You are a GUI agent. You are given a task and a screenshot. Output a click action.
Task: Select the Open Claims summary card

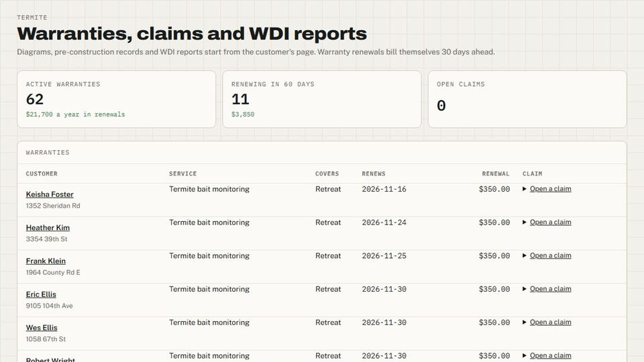(x=527, y=99)
